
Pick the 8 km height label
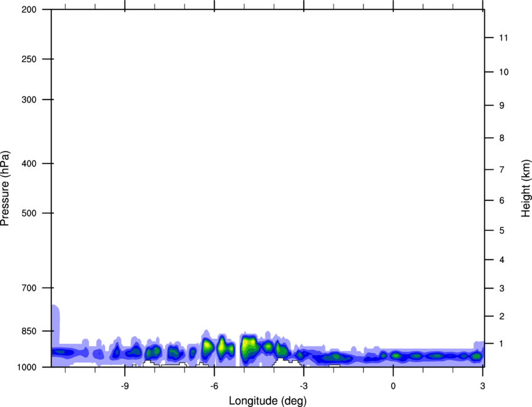[x=502, y=138]
